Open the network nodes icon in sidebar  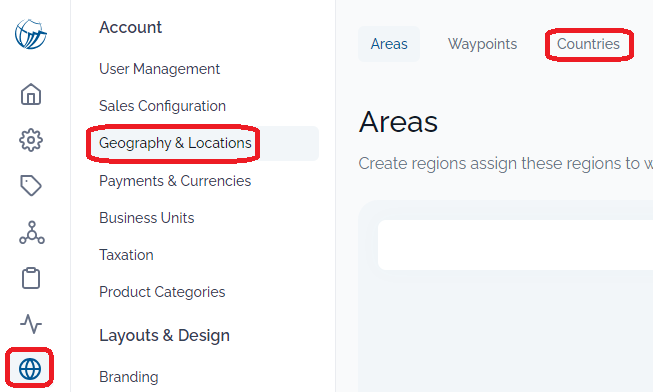pos(32,232)
